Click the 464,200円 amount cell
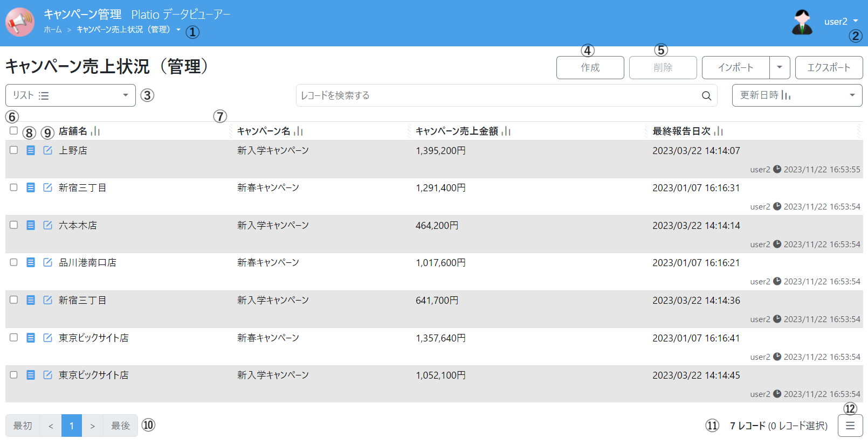This screenshot has height=446, width=868. (x=437, y=226)
